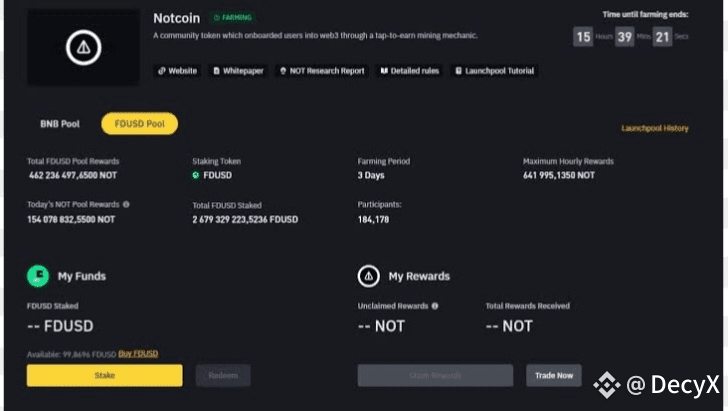Click info icon beside Today's NOT Pool Rewards

[x=126, y=204]
